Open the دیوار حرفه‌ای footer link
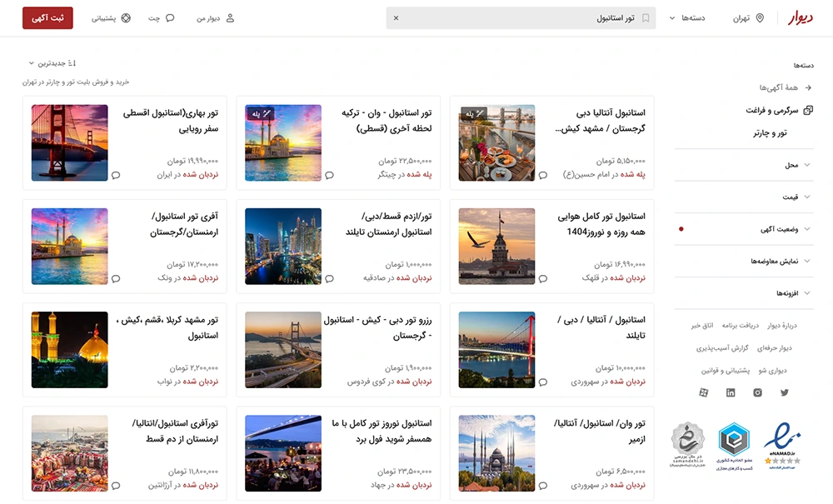This screenshot has height=504, width=833. 774,348
